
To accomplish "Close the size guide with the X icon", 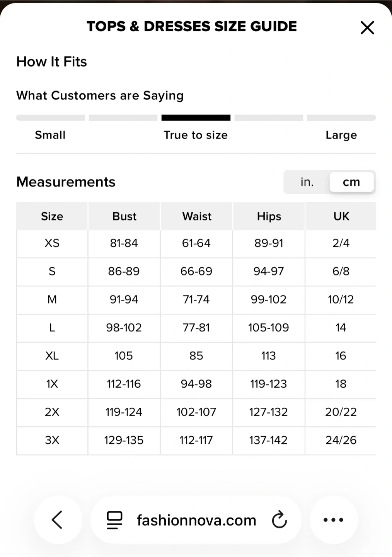I will tap(367, 27).
